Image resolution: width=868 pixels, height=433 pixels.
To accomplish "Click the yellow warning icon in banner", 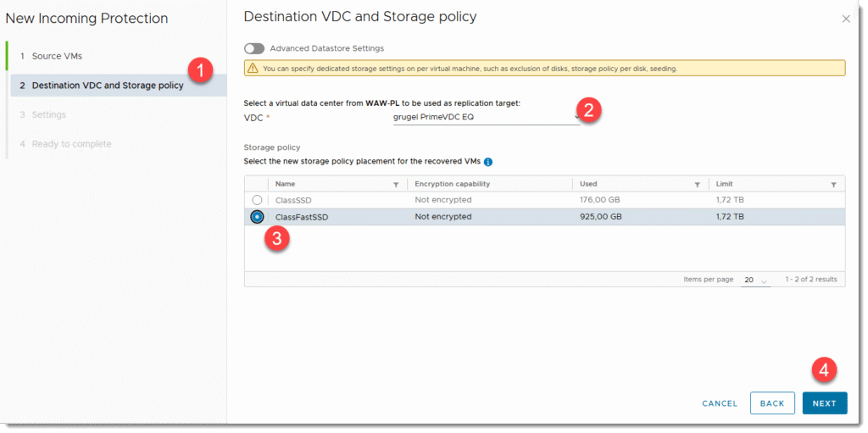I will (253, 69).
